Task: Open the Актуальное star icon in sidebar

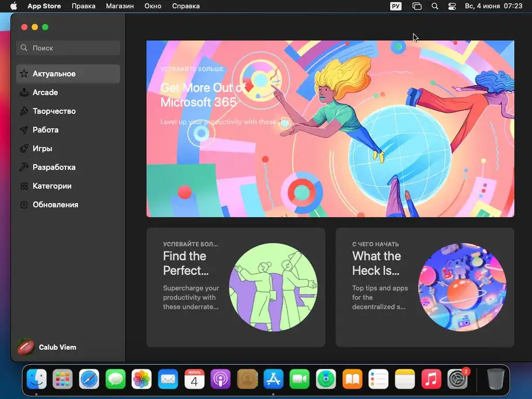Action: click(24, 74)
